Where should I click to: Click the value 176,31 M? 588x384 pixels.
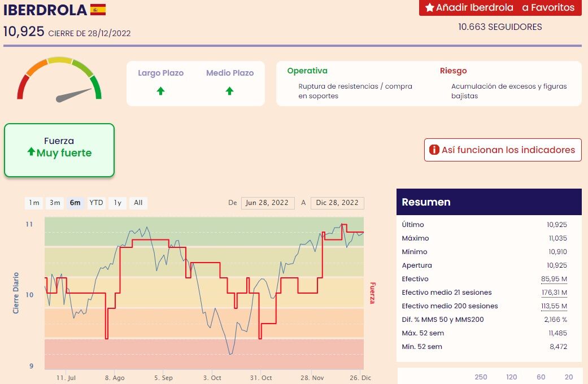pos(554,292)
